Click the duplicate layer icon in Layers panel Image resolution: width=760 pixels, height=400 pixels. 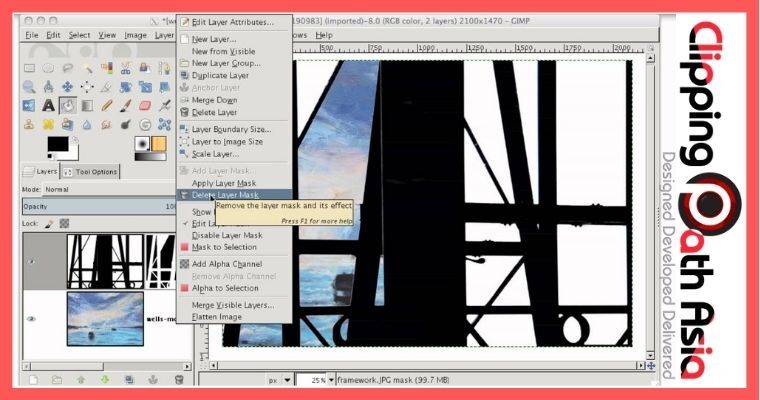(129, 380)
